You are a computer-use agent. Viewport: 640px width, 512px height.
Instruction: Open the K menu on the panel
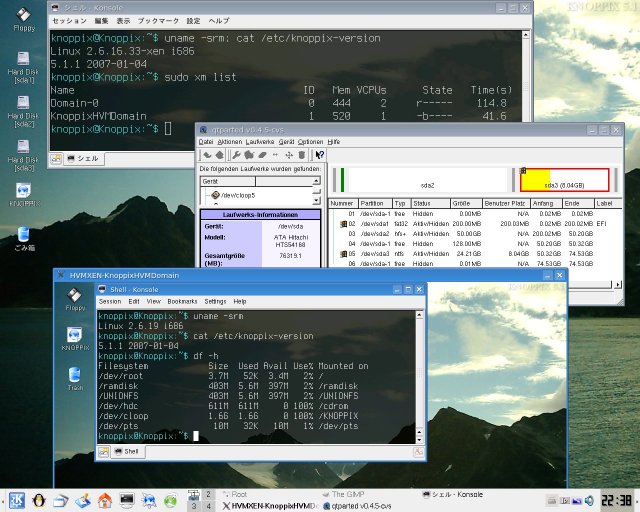tap(17, 501)
